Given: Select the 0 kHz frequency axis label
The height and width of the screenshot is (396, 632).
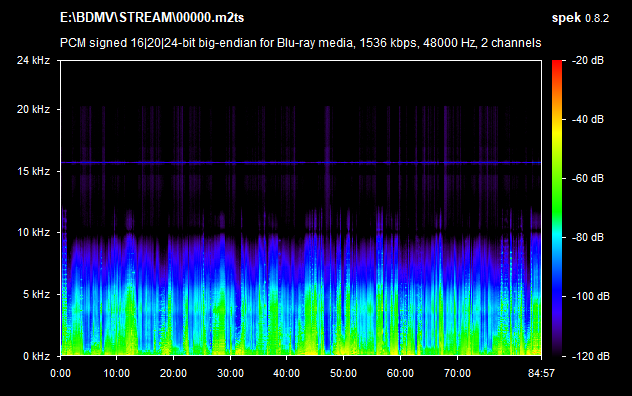Looking at the screenshot, I should click(x=36, y=356).
